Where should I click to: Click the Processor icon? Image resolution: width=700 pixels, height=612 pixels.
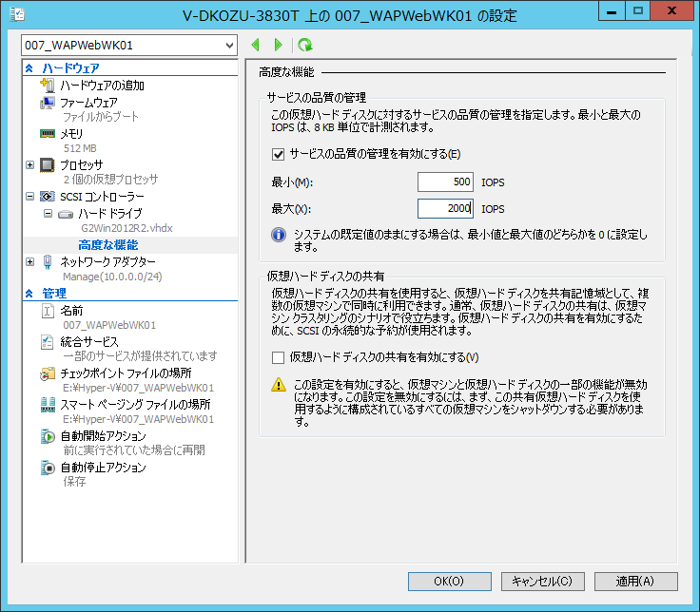point(48,165)
